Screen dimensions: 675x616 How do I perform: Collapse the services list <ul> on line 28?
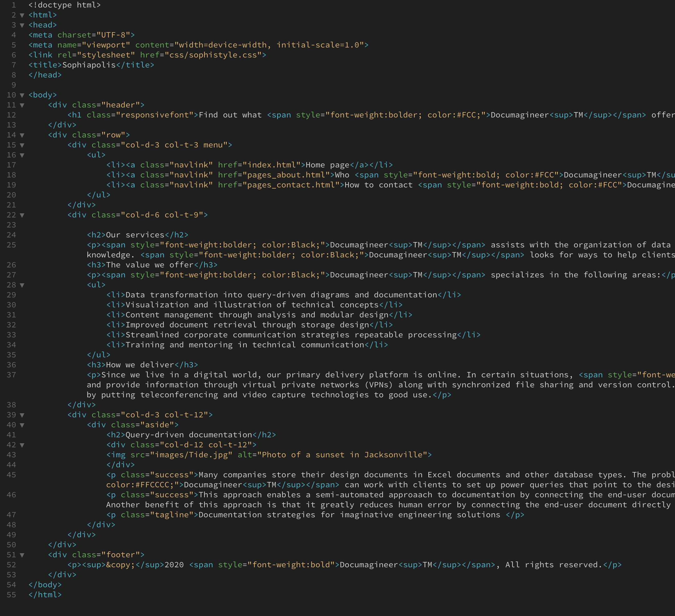pos(22,285)
